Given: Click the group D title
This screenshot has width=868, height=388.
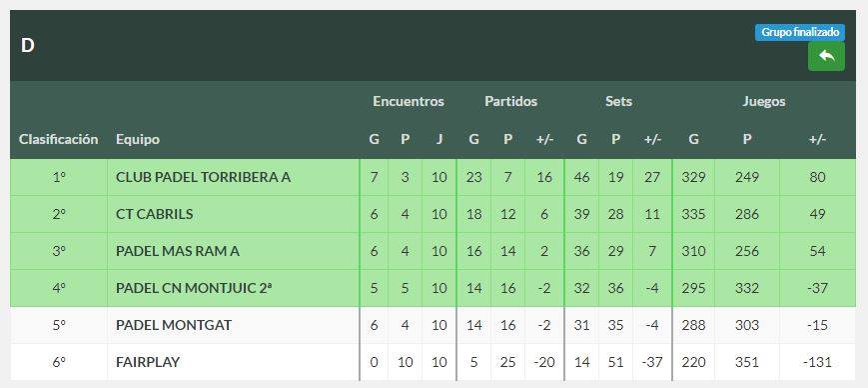Looking at the screenshot, I should pyautogui.click(x=28, y=45).
